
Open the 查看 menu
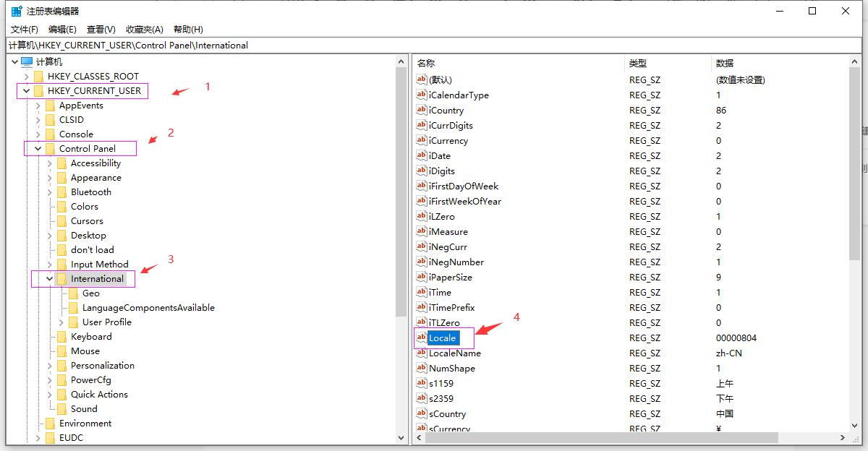(x=101, y=29)
